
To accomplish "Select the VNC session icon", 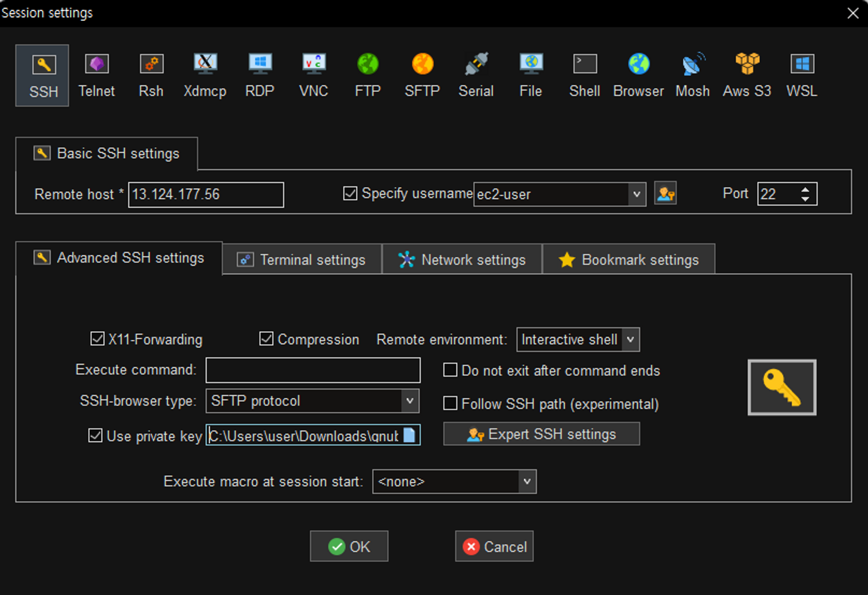I will pyautogui.click(x=313, y=75).
